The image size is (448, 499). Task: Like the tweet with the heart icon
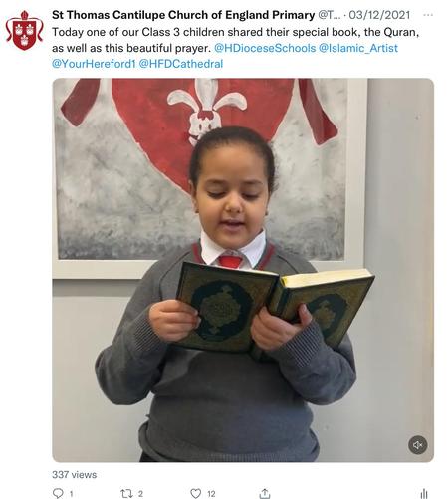[x=195, y=494]
